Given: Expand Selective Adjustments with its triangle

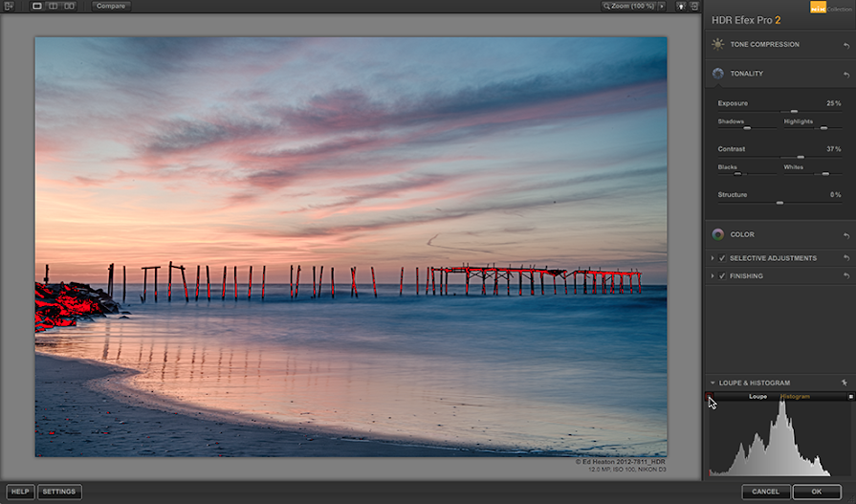Looking at the screenshot, I should [x=713, y=257].
